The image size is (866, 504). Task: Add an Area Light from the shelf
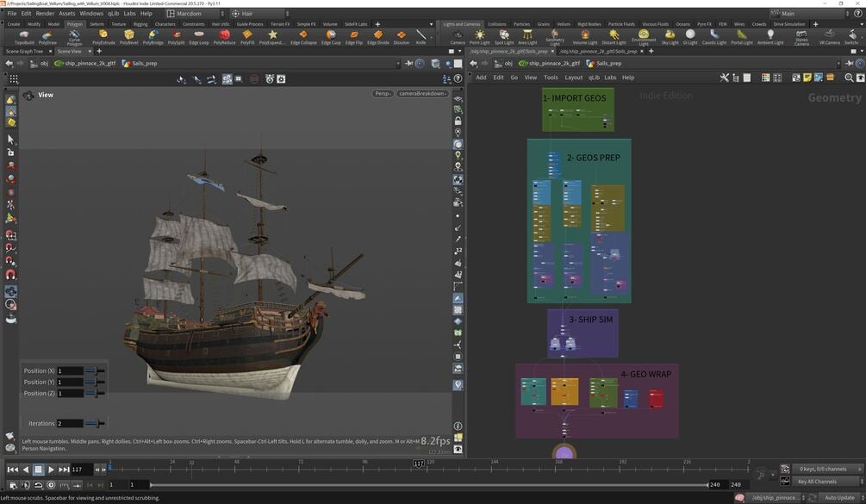527,37
